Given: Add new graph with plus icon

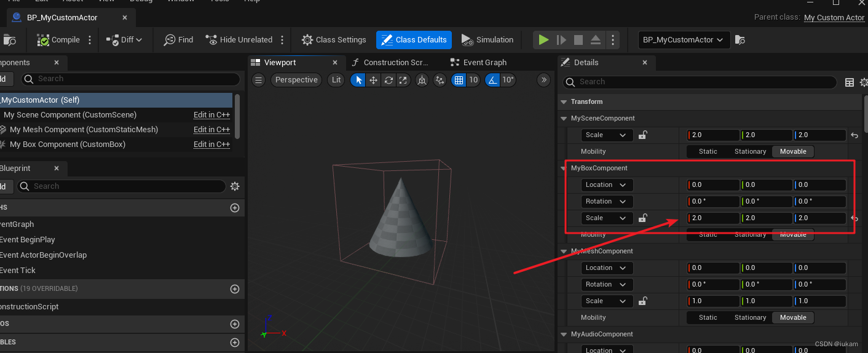Looking at the screenshot, I should click(234, 208).
